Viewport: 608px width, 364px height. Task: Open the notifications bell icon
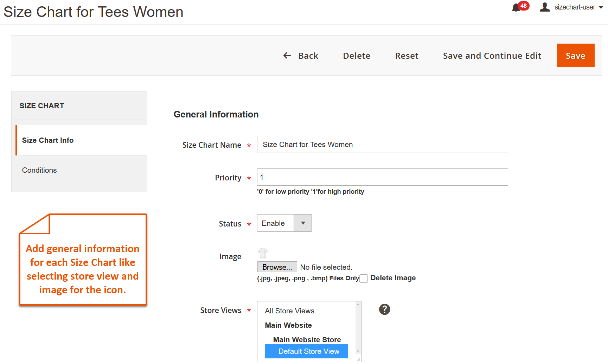click(516, 8)
